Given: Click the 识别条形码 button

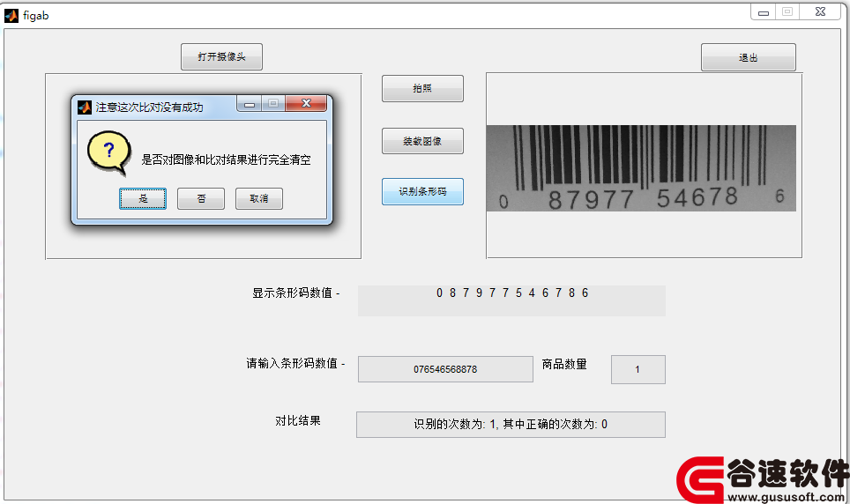Looking at the screenshot, I should tap(422, 191).
